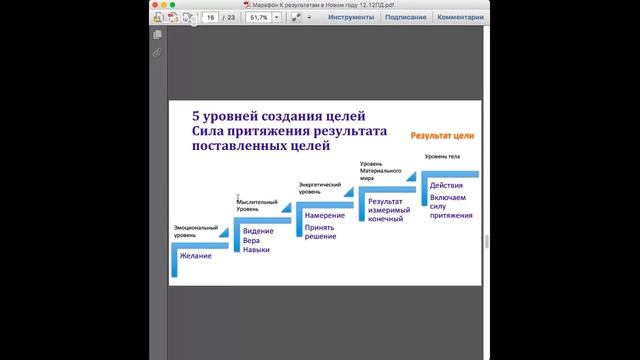640x360 pixels.
Task: Click the word "Вера" on the slide
Action: point(251,240)
